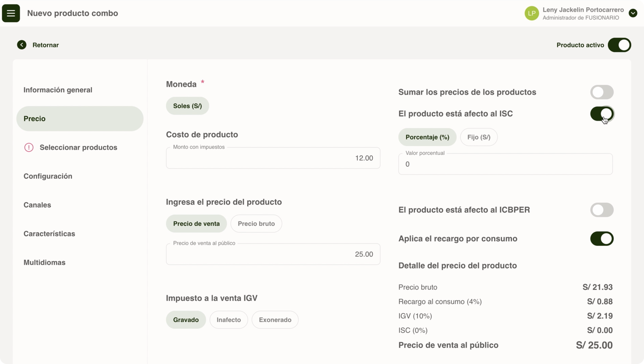Choose the Precio bruto option

pos(256,223)
